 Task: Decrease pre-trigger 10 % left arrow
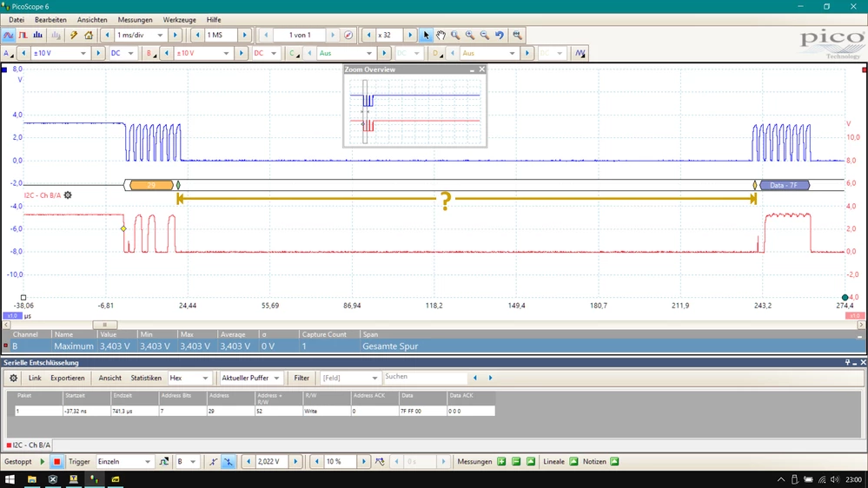(x=316, y=461)
